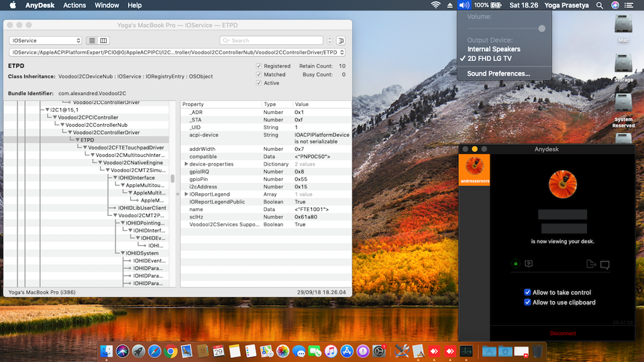644x362 pixels.
Task: Open Sound Preferences from the volume menu
Action: coord(498,74)
